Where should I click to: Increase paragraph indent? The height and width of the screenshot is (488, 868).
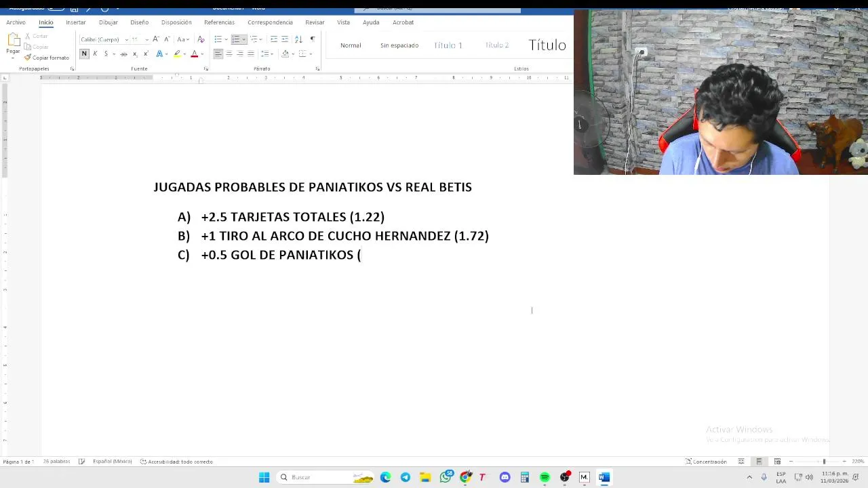point(285,39)
